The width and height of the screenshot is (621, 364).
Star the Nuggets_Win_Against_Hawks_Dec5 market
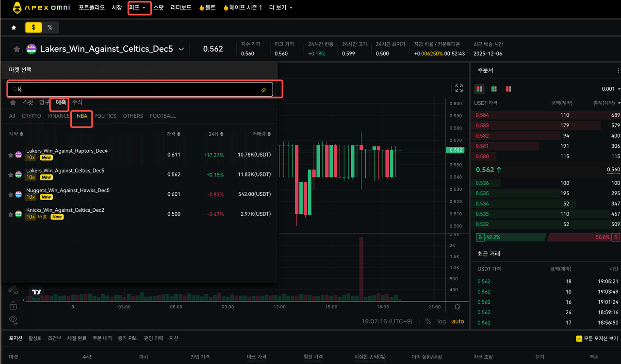[x=11, y=194]
